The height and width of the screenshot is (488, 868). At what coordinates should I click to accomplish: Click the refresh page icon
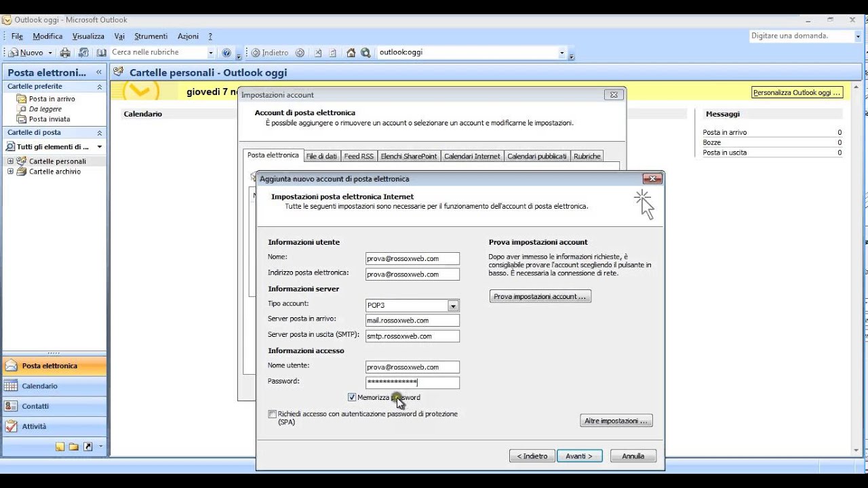[x=334, y=53]
